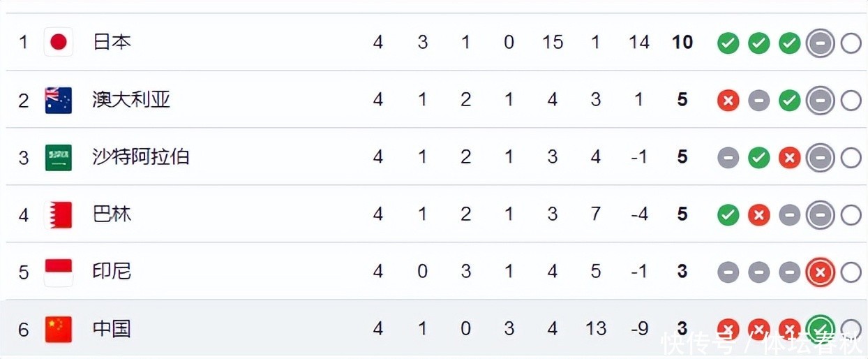Click the Bahrain flag icon
The width and height of the screenshot is (868, 359).
point(59,214)
